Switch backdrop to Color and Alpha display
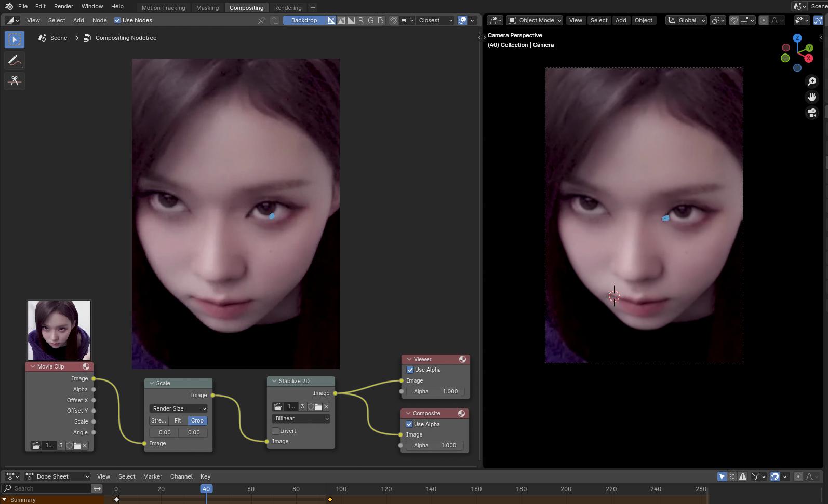 coord(331,20)
